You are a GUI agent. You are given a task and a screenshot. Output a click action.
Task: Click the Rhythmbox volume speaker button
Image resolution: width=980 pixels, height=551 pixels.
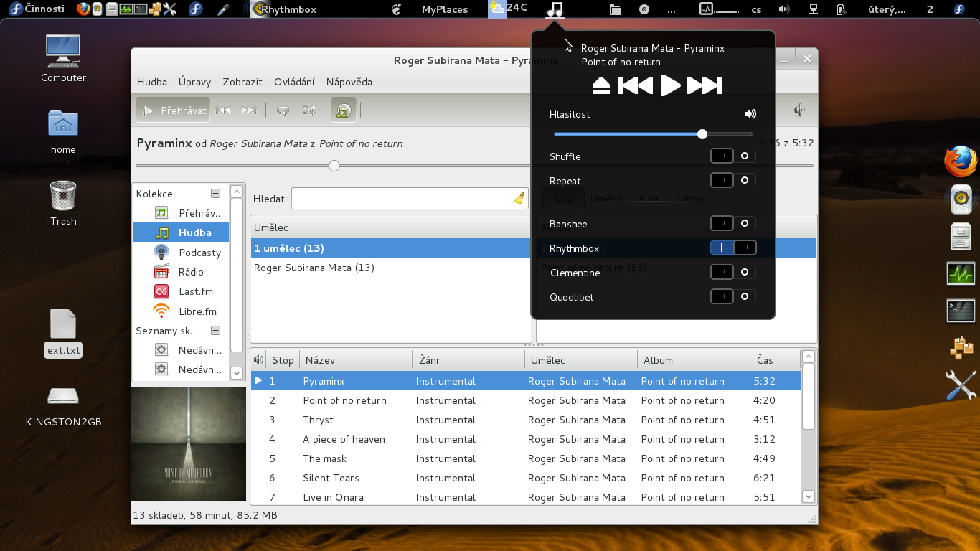[799, 110]
